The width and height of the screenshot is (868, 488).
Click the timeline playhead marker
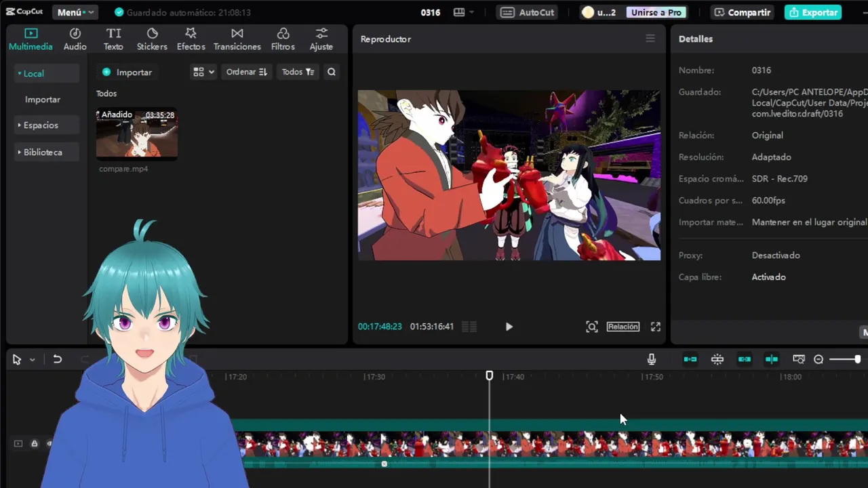pyautogui.click(x=490, y=375)
